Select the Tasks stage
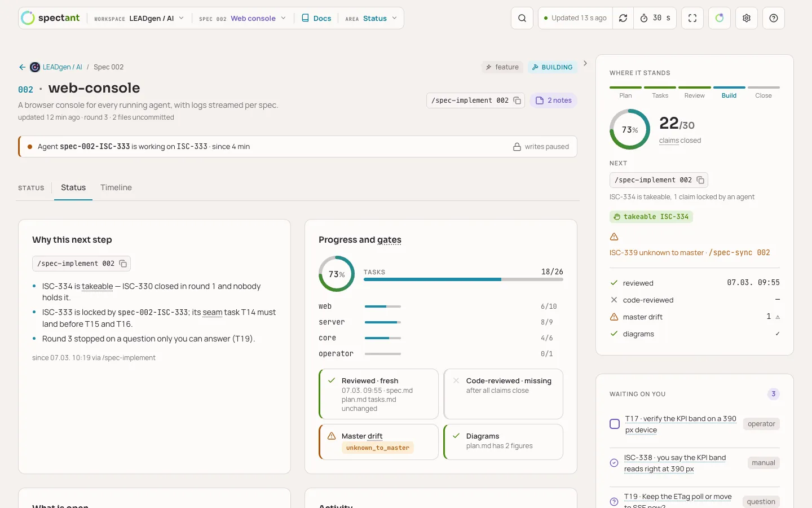 pos(660,92)
